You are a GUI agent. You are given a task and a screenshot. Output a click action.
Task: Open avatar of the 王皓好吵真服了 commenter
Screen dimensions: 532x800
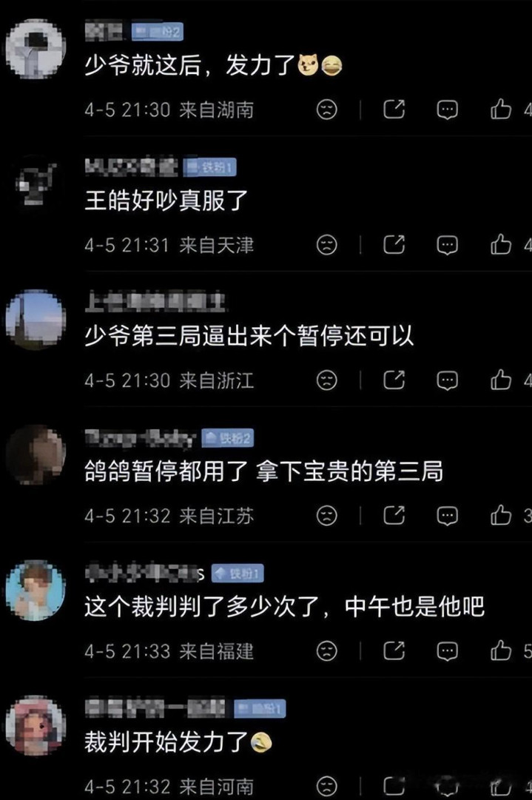(35, 183)
